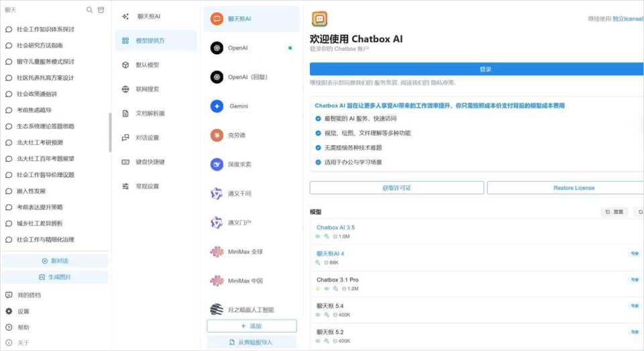Image resolution: width=644 pixels, height=351 pixels.
Task: Select OpenAI provider with green dot
Action: coord(252,48)
